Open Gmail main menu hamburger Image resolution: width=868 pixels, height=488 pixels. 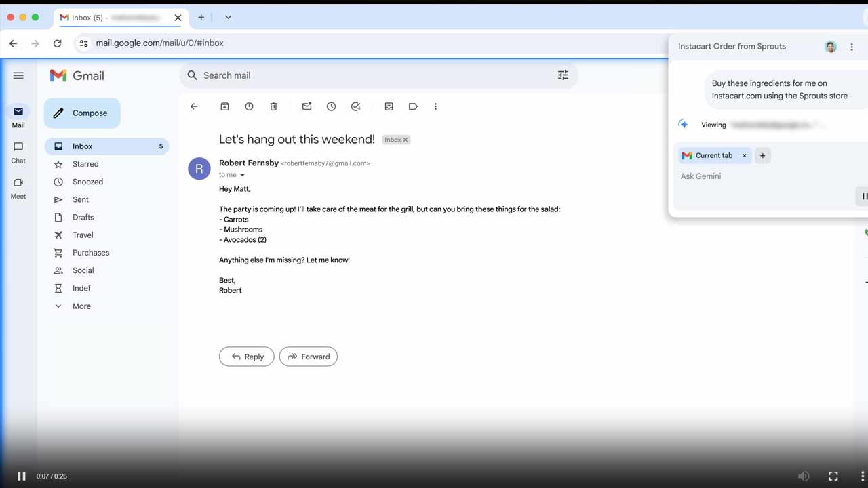[18, 75]
